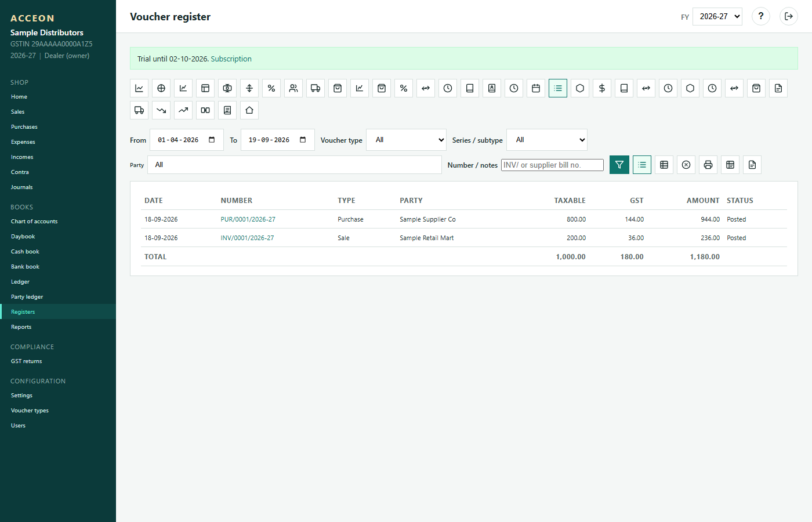This screenshot has width=812, height=522.
Task: Switch to list view beside the funnel button
Action: [642, 165]
